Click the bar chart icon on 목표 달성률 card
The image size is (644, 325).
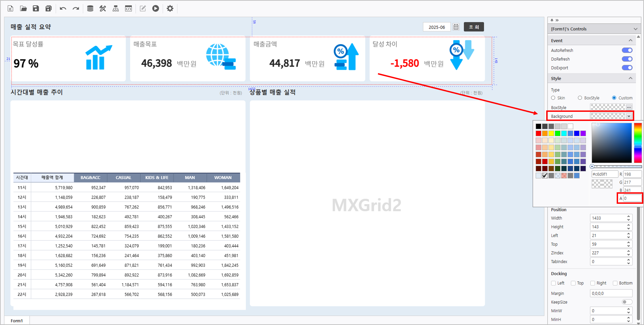98,58
